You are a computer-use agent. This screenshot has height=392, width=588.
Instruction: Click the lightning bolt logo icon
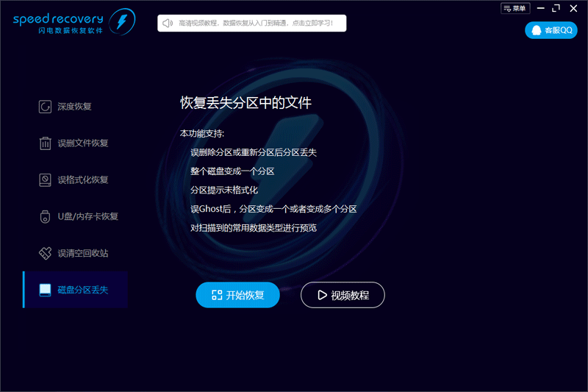pyautogui.click(x=121, y=21)
